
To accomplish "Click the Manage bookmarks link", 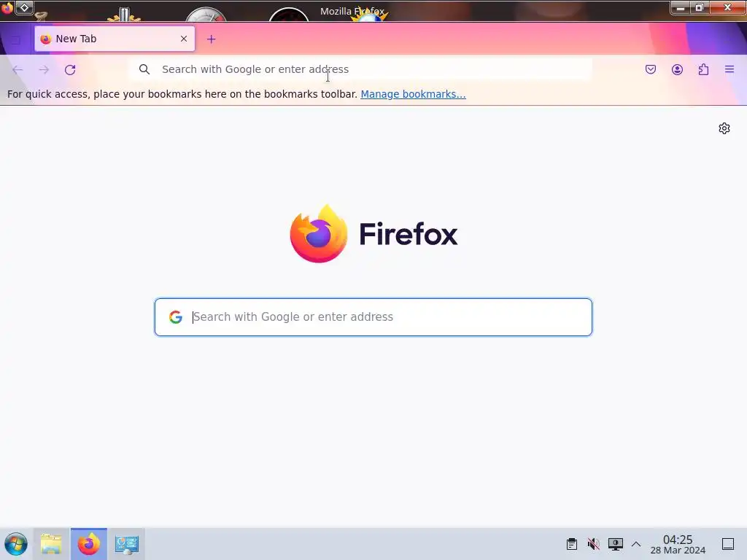I will [x=413, y=94].
